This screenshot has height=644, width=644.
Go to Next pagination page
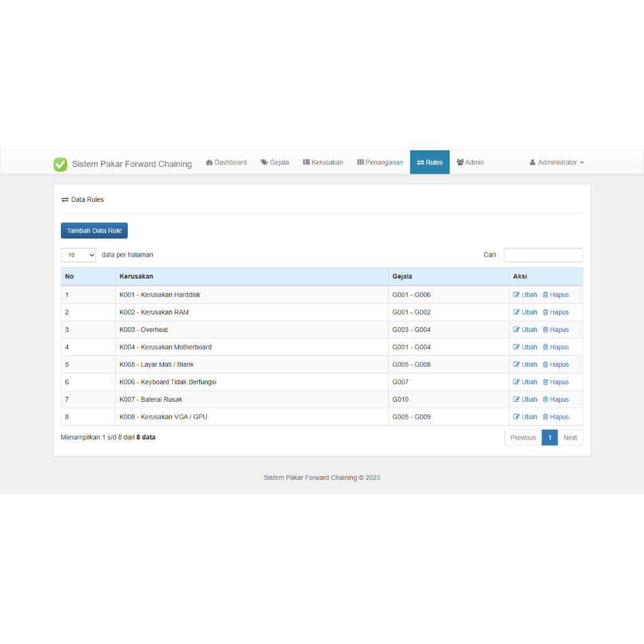570,438
